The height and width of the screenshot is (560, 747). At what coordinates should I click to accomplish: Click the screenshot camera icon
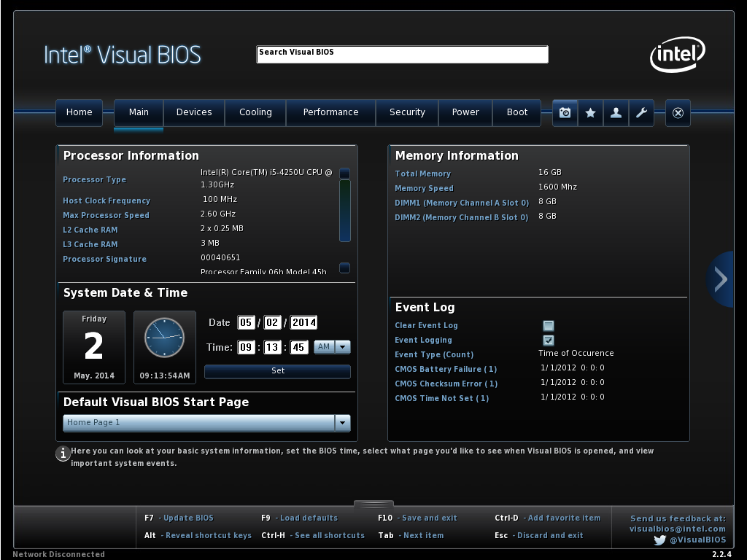click(x=565, y=112)
